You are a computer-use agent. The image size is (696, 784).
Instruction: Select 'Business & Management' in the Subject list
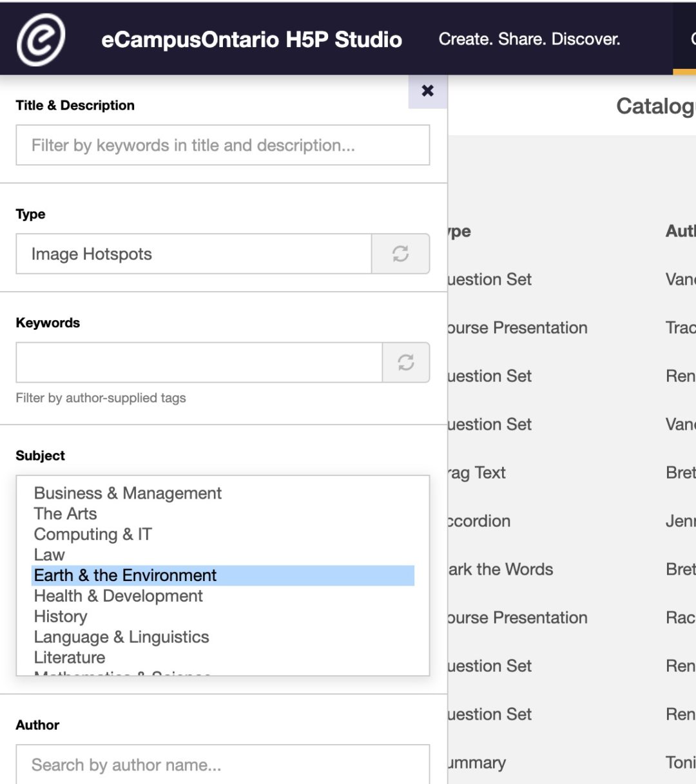(127, 493)
